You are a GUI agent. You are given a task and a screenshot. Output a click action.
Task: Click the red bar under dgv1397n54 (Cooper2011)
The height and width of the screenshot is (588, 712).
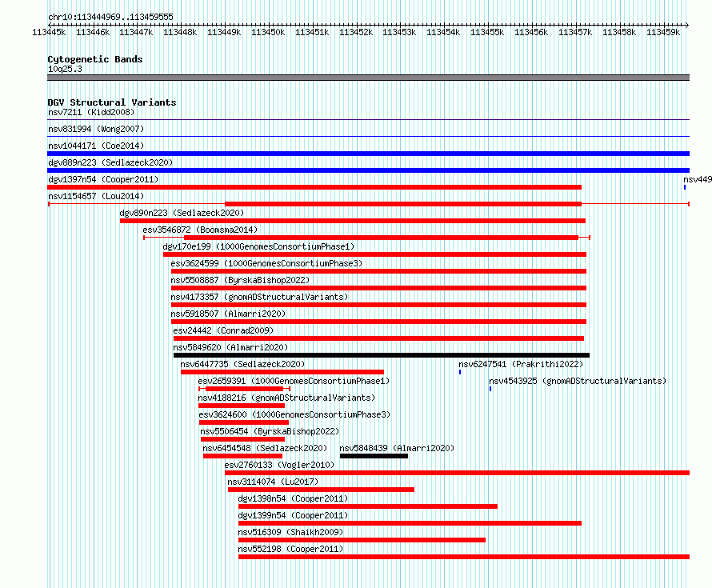pos(314,187)
